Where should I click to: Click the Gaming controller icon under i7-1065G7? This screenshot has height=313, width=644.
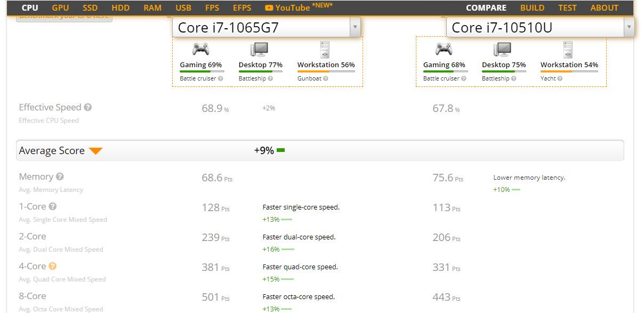(200, 50)
